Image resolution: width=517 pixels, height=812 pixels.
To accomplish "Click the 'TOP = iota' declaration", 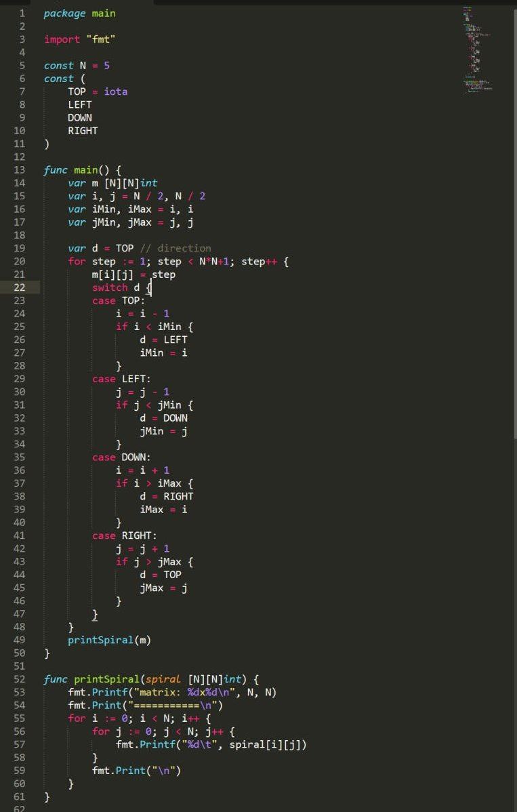I will pyautogui.click(x=98, y=92).
